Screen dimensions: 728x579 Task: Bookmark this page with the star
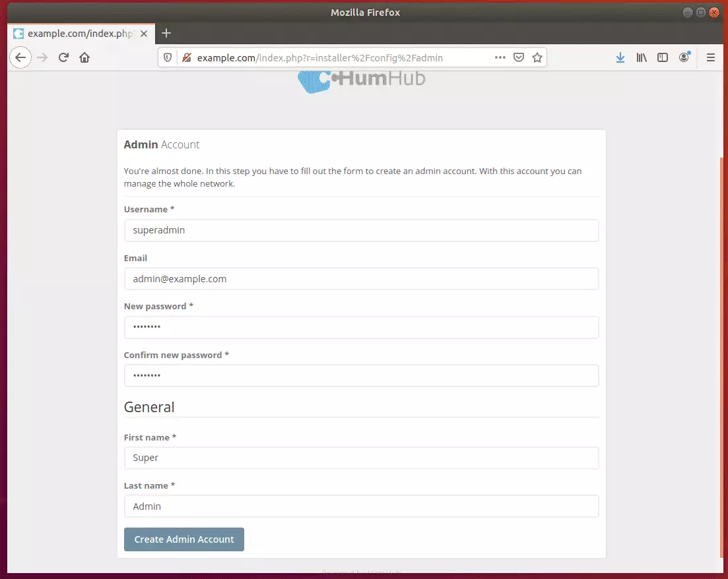[537, 57]
